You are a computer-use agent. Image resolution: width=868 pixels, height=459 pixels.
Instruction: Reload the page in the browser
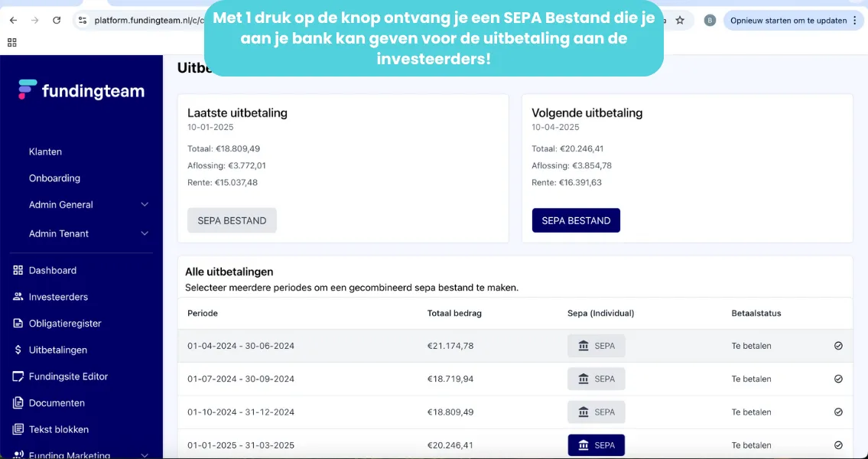click(x=57, y=21)
